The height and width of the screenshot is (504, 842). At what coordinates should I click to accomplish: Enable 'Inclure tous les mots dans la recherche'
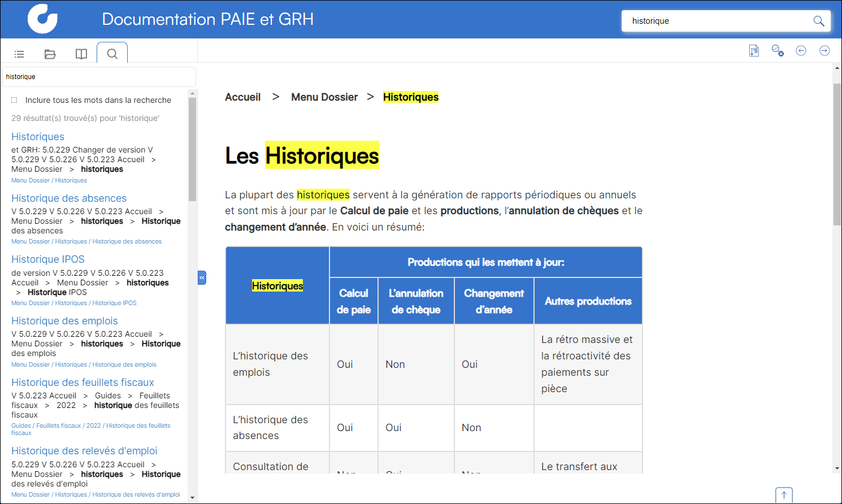tap(15, 100)
